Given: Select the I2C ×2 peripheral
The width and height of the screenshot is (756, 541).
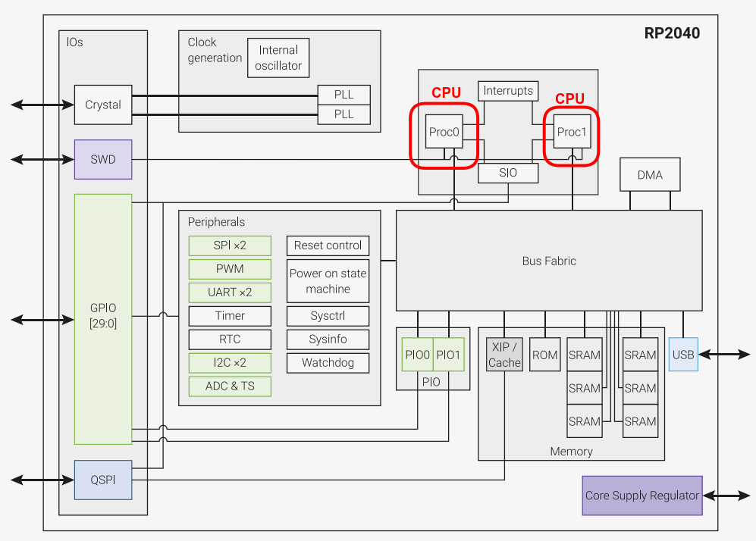Looking at the screenshot, I should point(230,363).
